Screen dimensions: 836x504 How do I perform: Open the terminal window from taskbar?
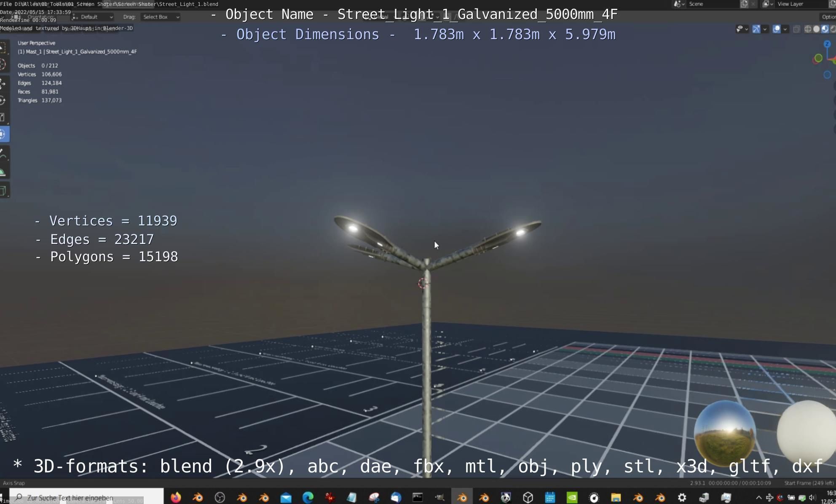click(418, 497)
